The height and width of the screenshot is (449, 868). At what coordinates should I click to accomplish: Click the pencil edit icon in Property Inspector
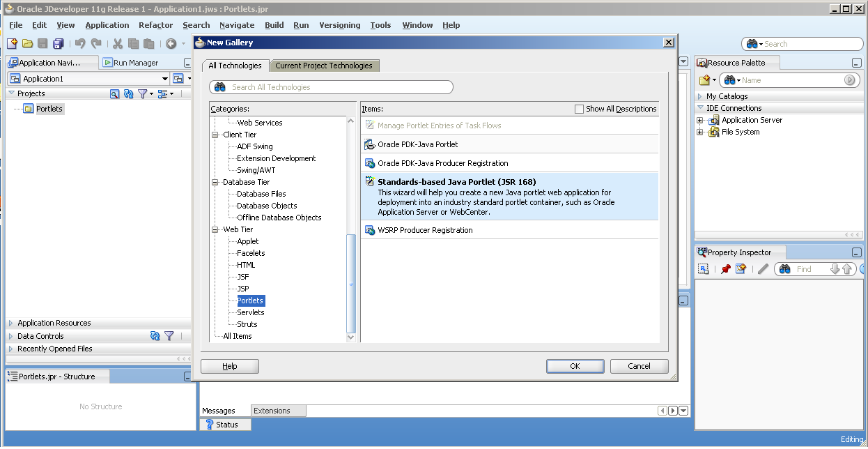click(763, 269)
